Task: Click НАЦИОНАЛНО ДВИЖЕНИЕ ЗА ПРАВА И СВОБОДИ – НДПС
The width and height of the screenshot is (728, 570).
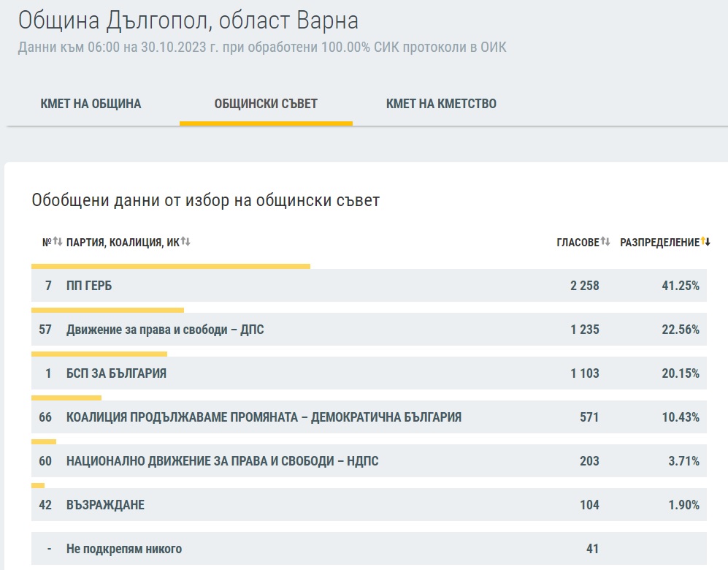Action: point(223,461)
